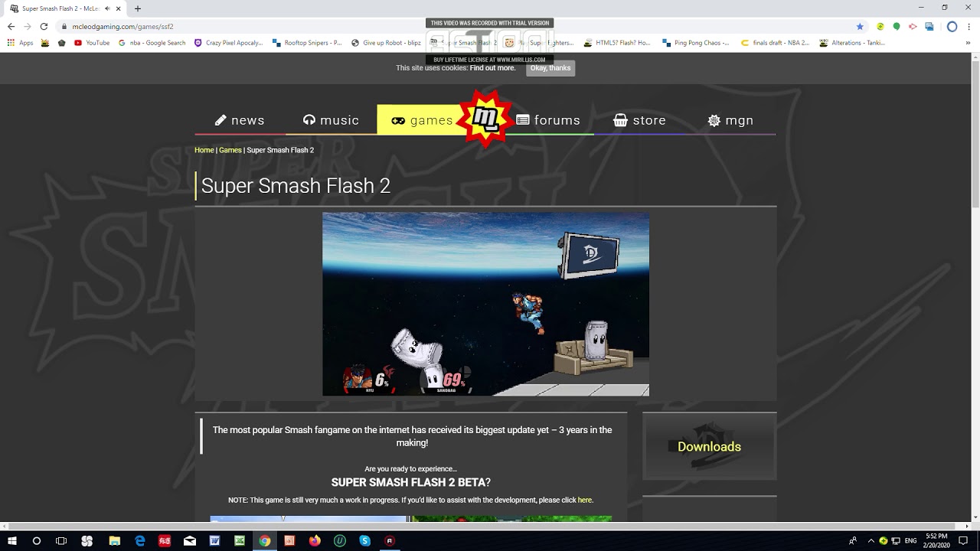Open the green U circle app in taskbar
This screenshot has height=551, width=980.
pyautogui.click(x=340, y=541)
